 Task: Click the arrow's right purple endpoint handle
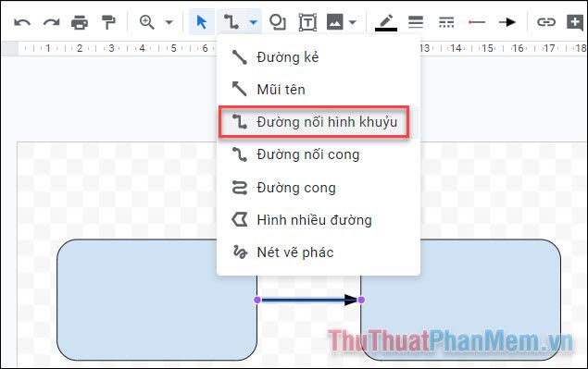pos(361,300)
